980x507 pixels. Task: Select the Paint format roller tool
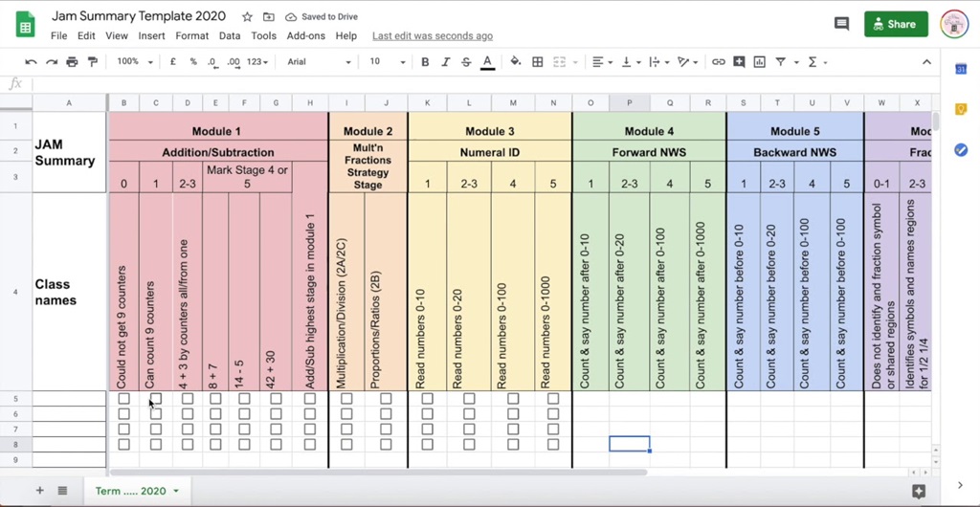pos(93,62)
